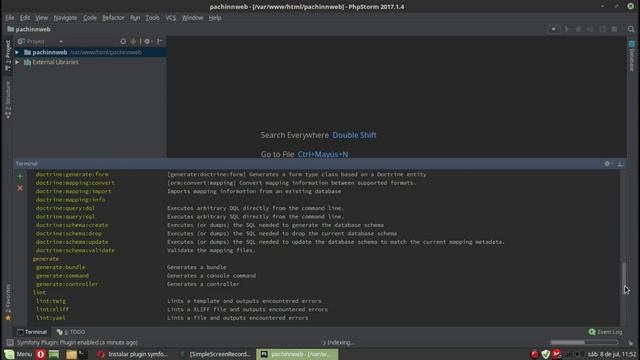Click the listen for debug connections icon
This screenshot has height=360, width=640.
pos(602,29)
